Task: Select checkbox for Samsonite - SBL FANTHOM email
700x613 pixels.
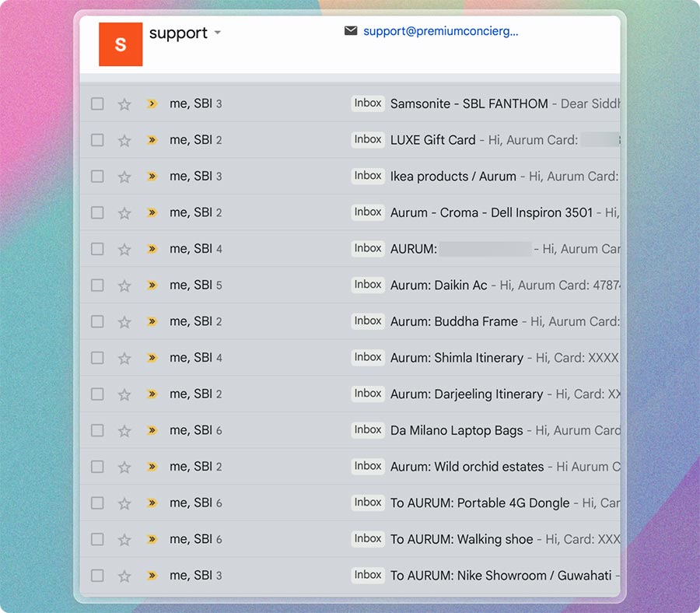Action: pos(97,103)
